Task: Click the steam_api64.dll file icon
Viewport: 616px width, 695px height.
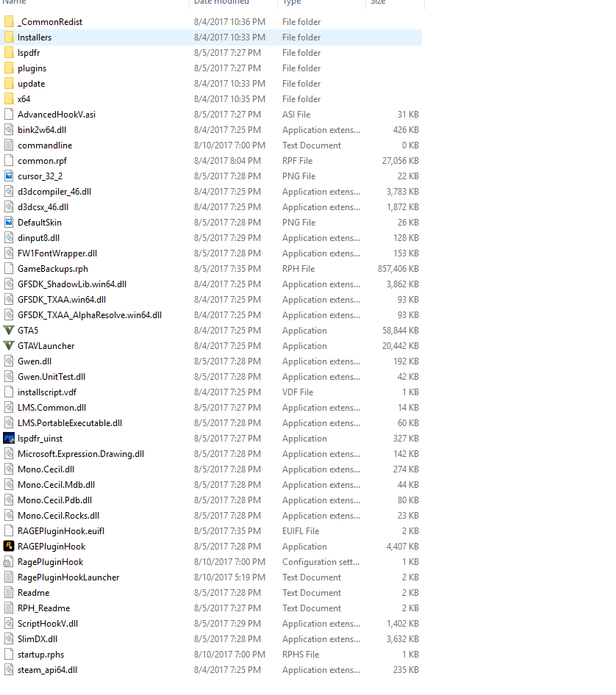Action: [x=8, y=670]
